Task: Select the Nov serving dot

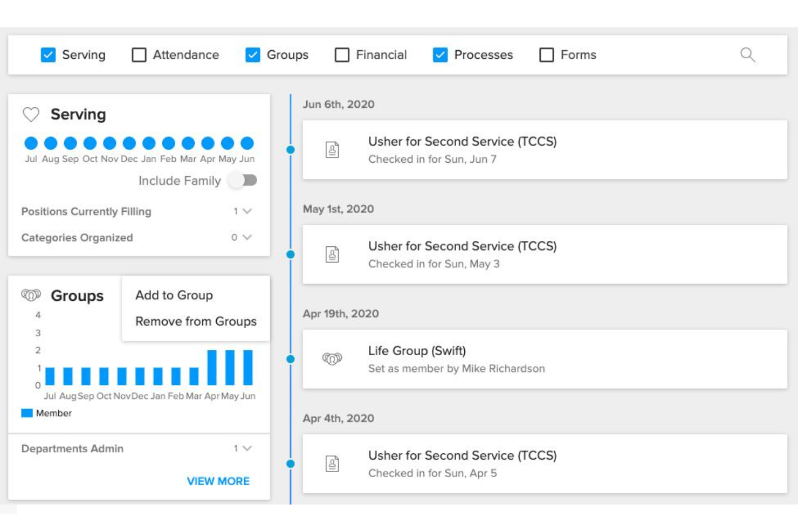Action: pos(109,143)
